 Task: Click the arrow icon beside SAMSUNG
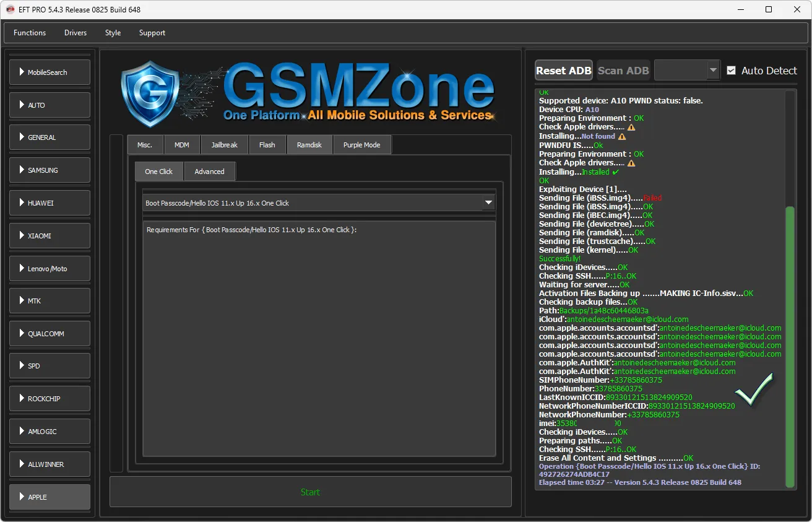[x=22, y=170]
